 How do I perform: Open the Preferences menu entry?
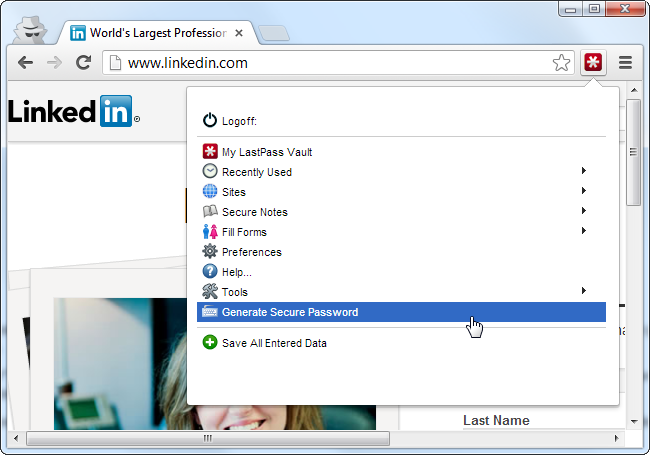click(401, 252)
